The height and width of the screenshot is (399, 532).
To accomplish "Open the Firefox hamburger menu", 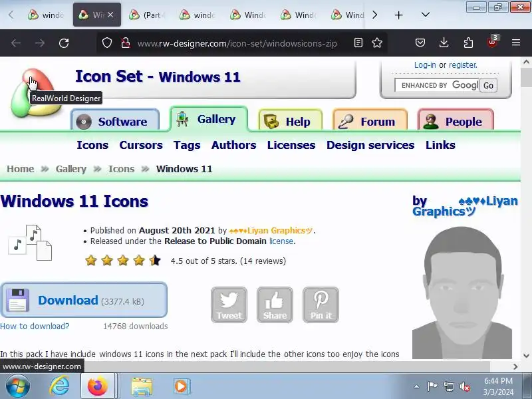I will point(516,43).
